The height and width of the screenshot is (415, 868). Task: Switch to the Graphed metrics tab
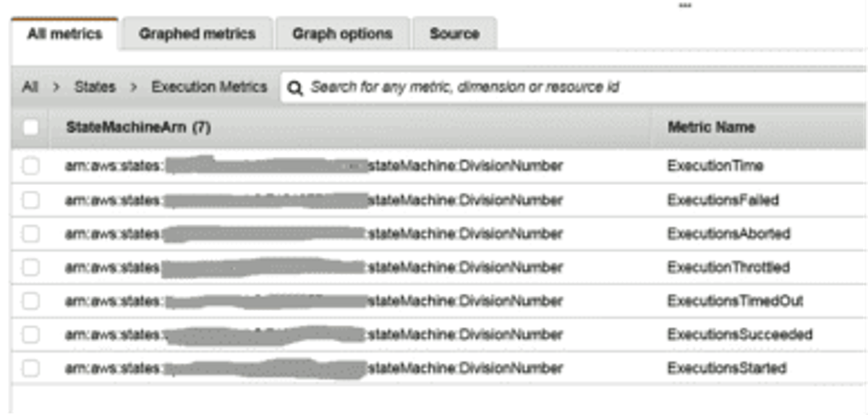[197, 34]
